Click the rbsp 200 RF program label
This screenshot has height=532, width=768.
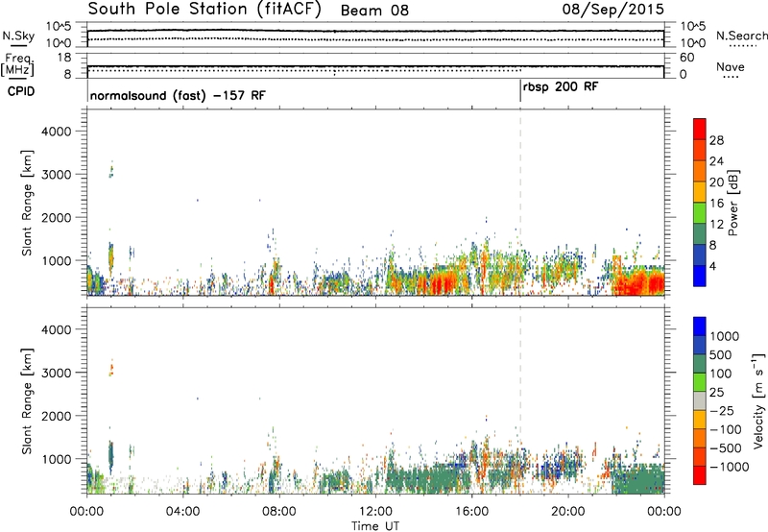561,87
